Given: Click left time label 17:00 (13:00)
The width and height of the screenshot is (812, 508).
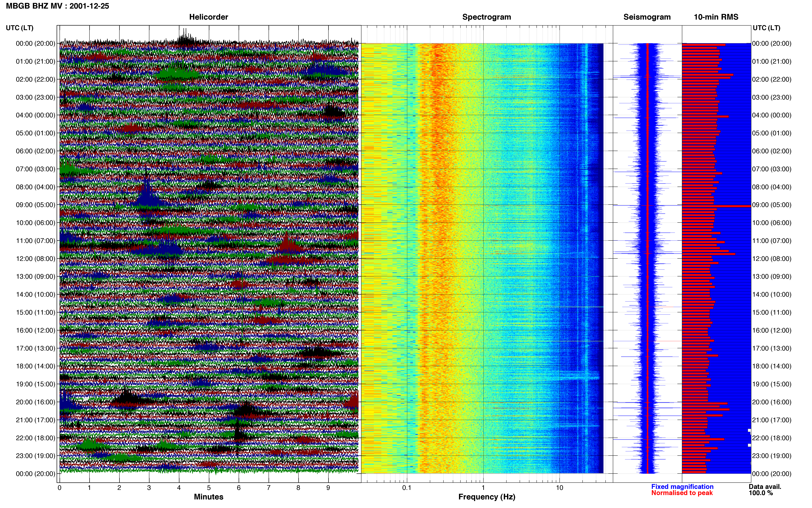Looking at the screenshot, I should point(36,348).
